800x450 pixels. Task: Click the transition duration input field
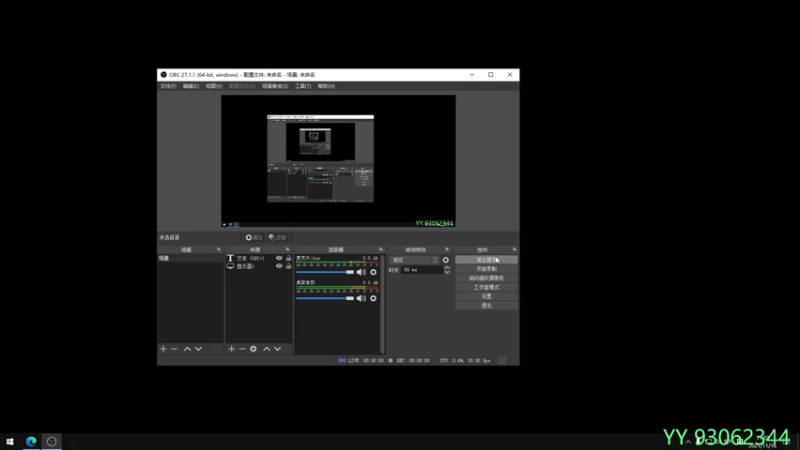coord(422,270)
